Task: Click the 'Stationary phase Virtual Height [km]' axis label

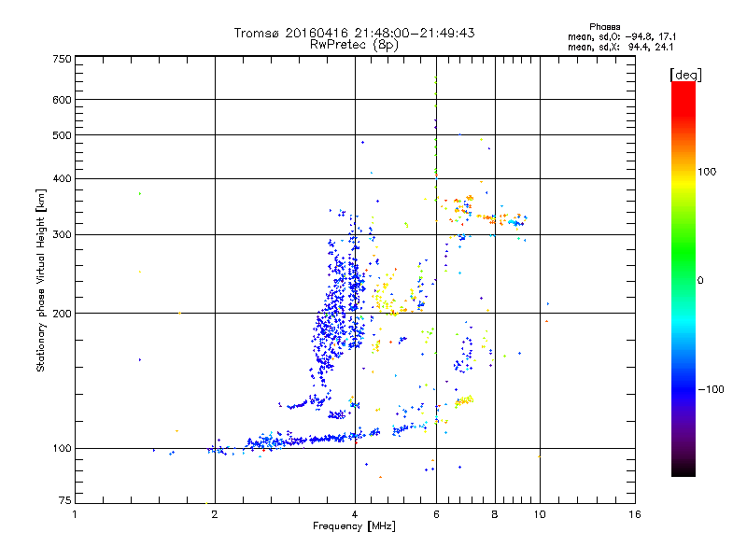Action: point(41,280)
